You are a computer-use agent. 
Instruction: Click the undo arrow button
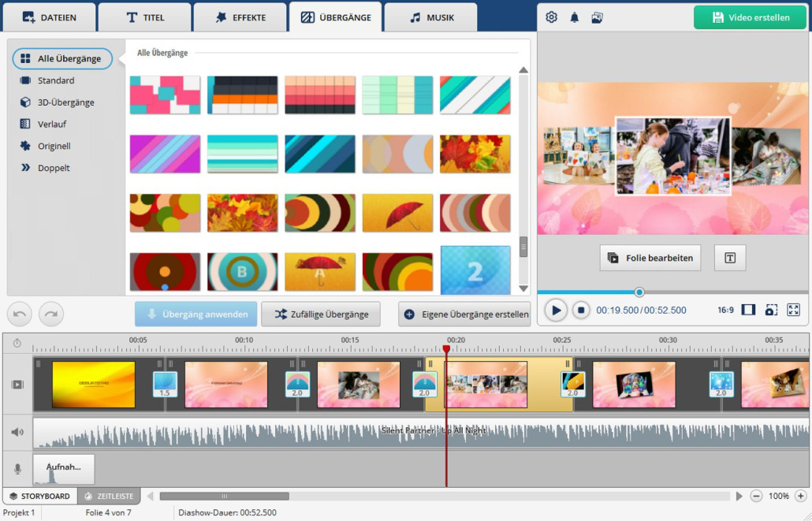point(20,314)
